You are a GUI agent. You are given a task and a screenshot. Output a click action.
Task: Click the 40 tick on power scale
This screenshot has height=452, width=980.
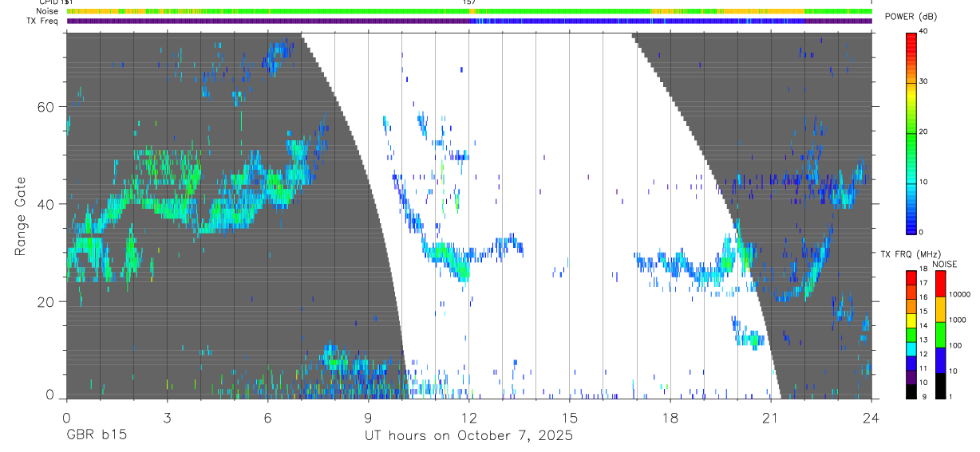coord(923,32)
